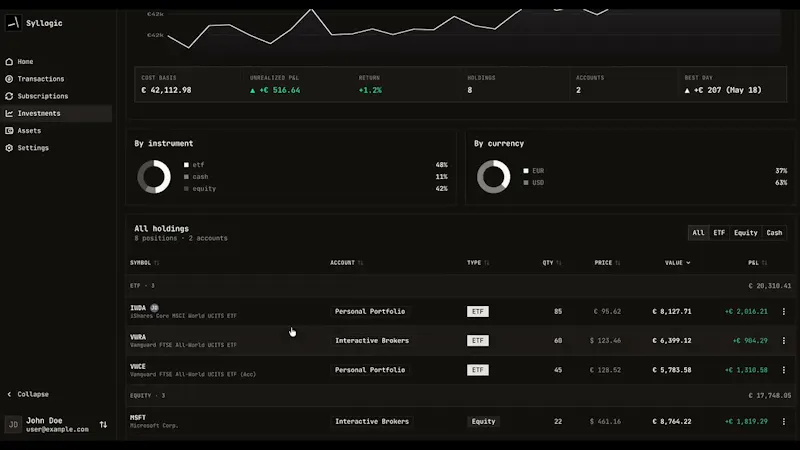Click the JD user avatar
The image size is (800, 450).
[x=13, y=424]
